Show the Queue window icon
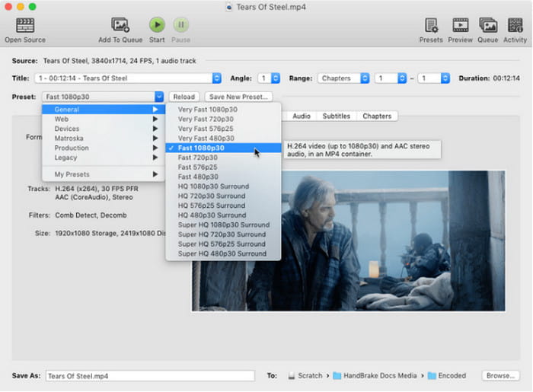 (x=487, y=25)
